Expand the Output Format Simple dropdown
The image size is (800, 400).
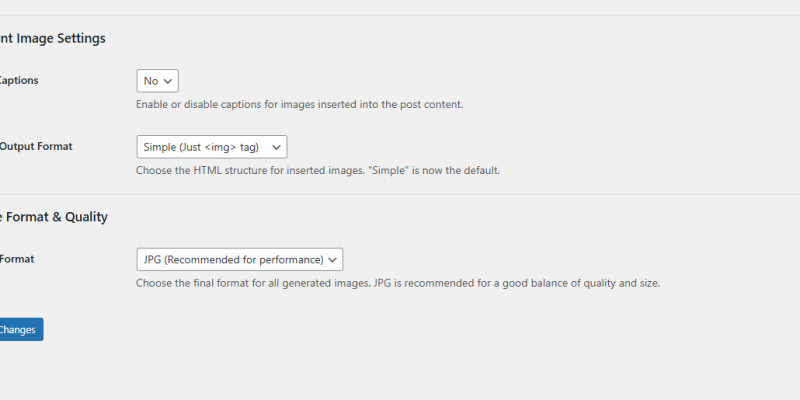tap(211, 147)
